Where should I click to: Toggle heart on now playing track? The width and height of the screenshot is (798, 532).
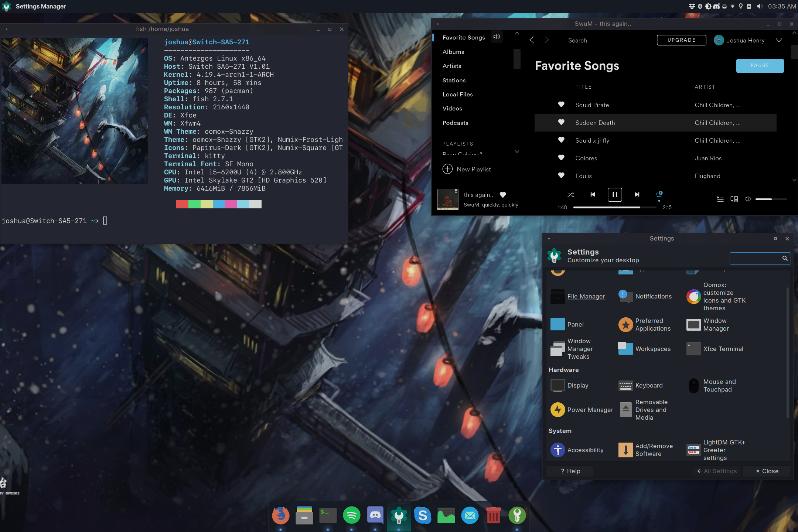pyautogui.click(x=503, y=195)
